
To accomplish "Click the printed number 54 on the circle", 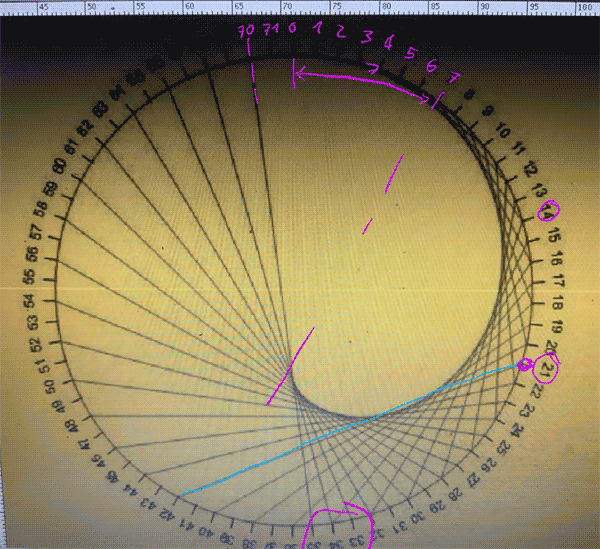I will tap(31, 300).
